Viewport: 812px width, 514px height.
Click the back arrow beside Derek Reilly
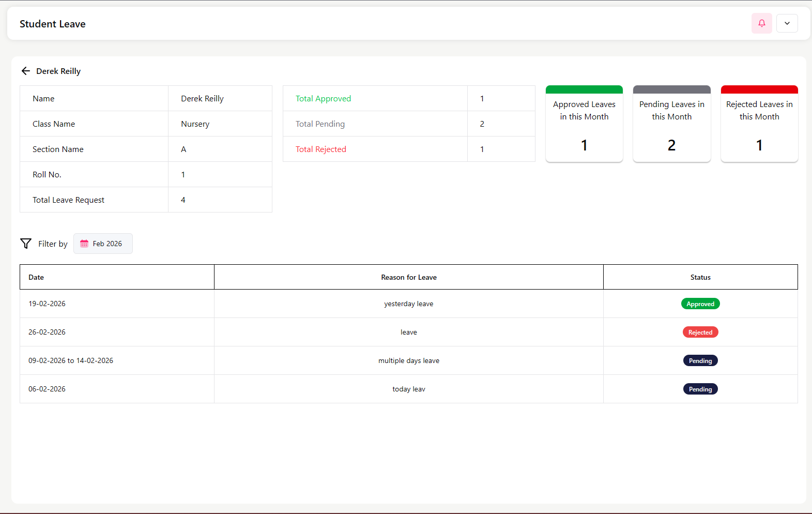26,71
